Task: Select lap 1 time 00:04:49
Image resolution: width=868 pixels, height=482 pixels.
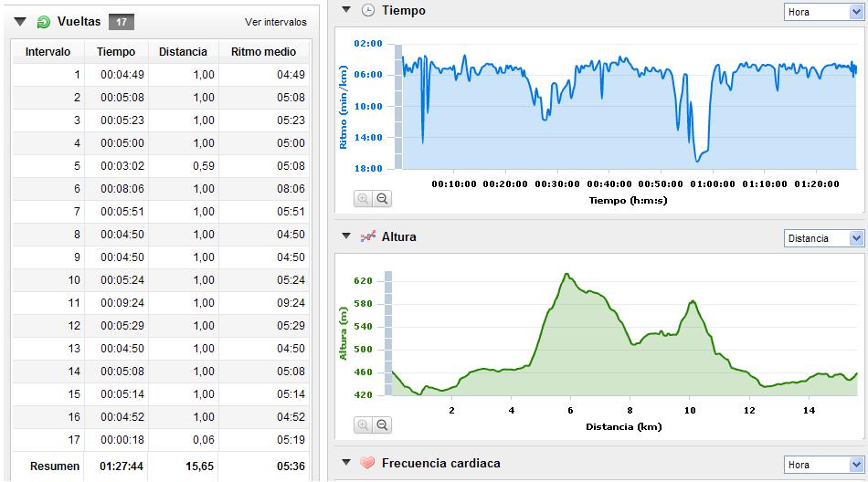Action: click(122, 75)
